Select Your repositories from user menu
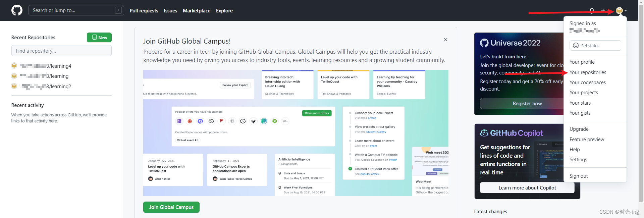The width and height of the screenshot is (644, 218). 588,72
